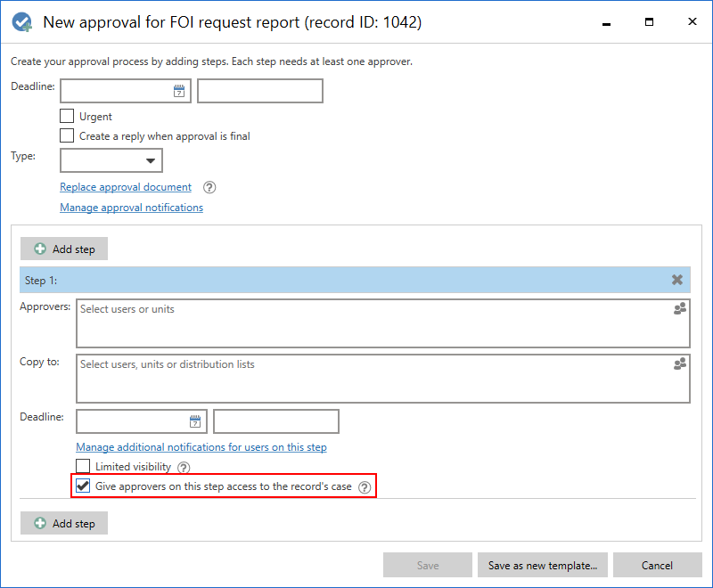Remove Step 1 with the X icon
This screenshot has height=588, width=713.
tap(677, 280)
